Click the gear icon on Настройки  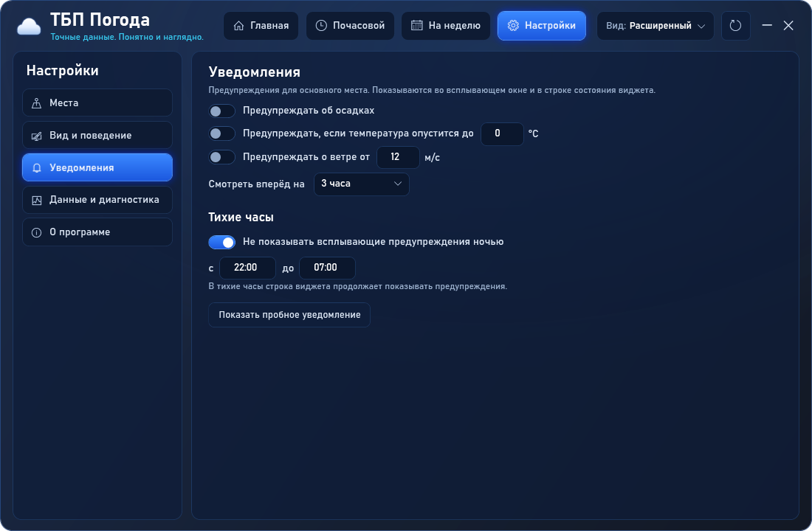point(513,25)
